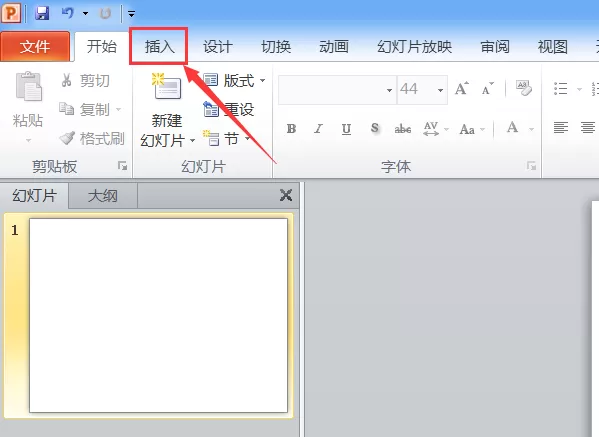Image resolution: width=599 pixels, height=437 pixels.
Task: Switch to the 动画 (Animations) tab
Action: (x=334, y=47)
